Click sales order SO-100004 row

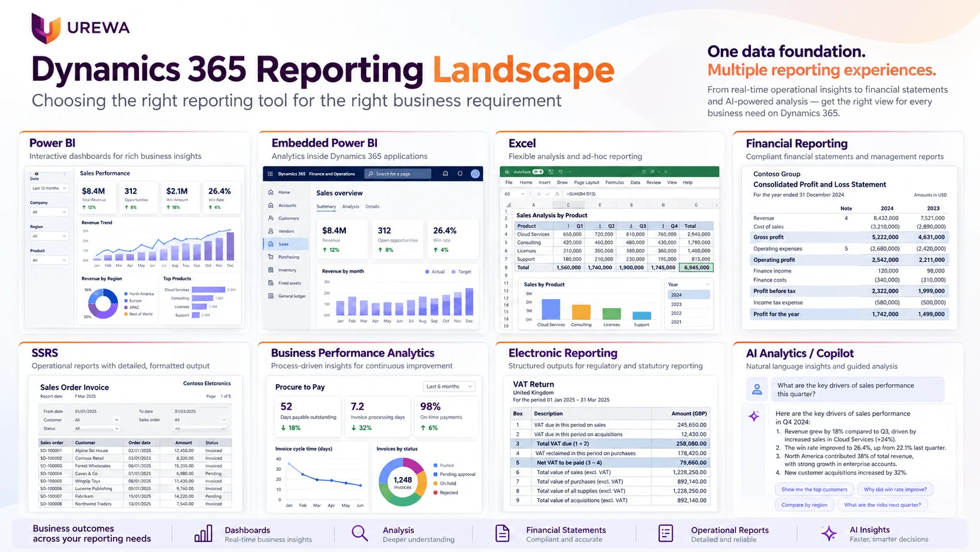coord(135,473)
